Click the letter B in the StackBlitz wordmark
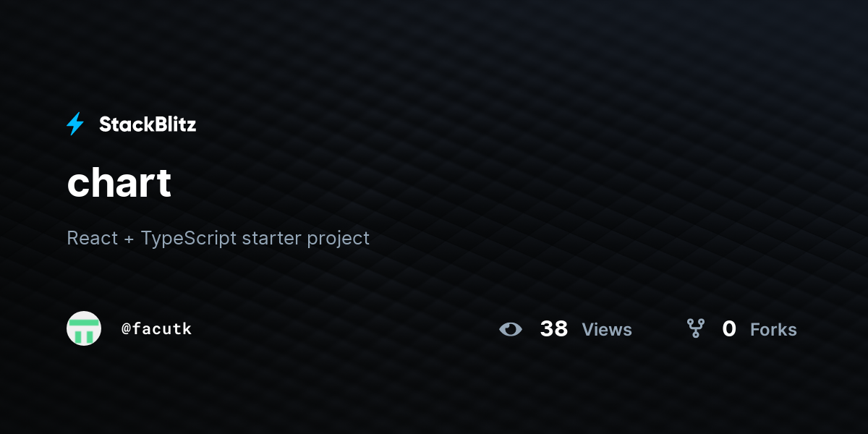The width and height of the screenshot is (868, 434). tap(161, 124)
